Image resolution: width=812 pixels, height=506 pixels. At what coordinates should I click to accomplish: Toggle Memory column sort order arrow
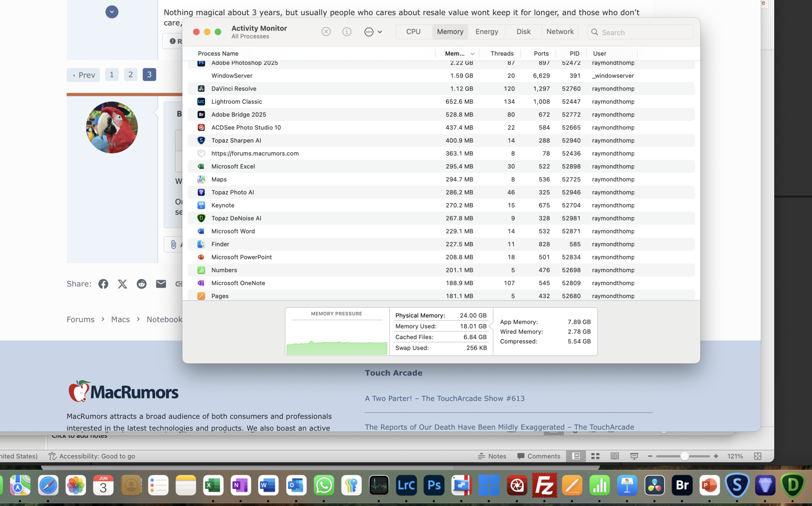pos(473,54)
